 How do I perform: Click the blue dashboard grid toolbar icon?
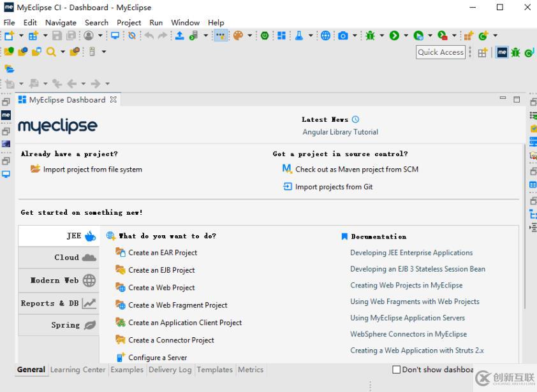coord(281,36)
